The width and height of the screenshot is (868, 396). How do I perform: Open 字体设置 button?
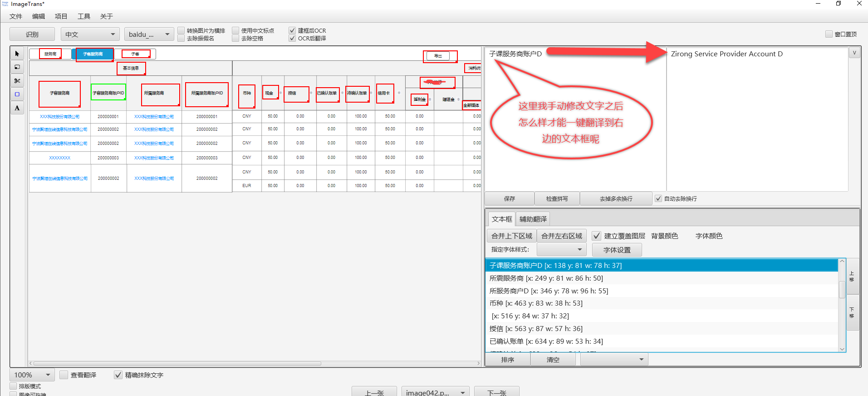617,250
